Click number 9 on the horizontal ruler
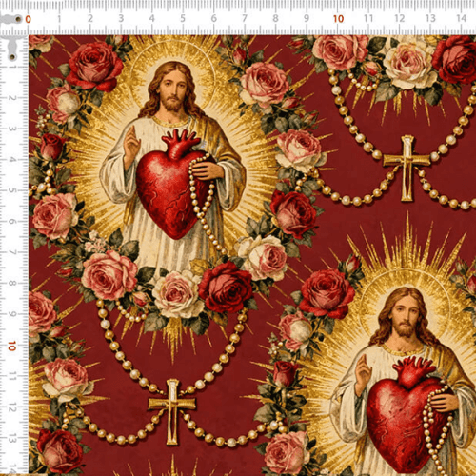Viewport: 476px width, 476px height. click(x=307, y=18)
